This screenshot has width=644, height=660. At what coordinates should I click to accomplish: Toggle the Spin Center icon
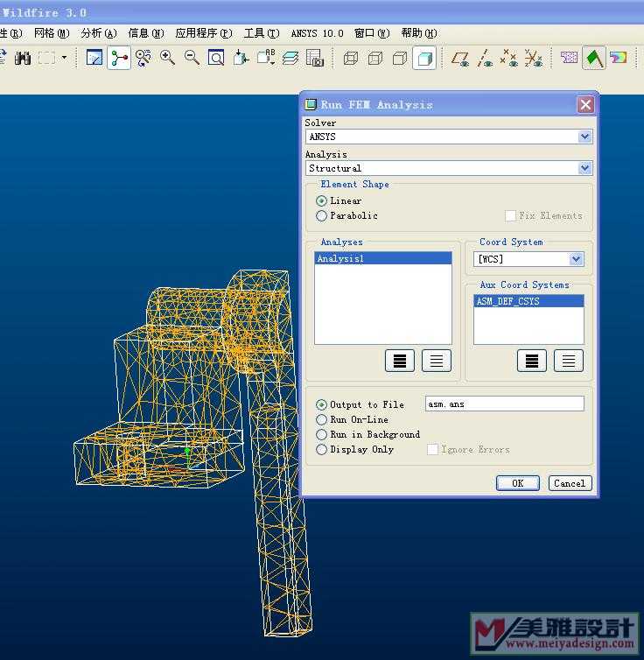pos(119,58)
